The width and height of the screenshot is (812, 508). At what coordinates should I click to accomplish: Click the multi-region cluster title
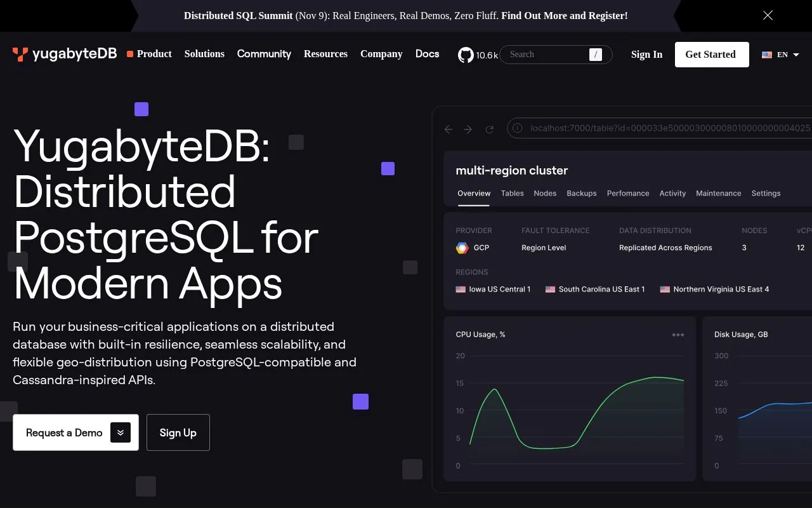[x=511, y=170]
